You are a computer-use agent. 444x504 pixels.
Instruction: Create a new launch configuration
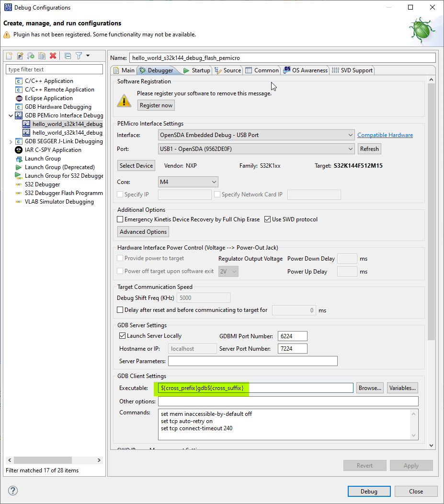(9, 56)
